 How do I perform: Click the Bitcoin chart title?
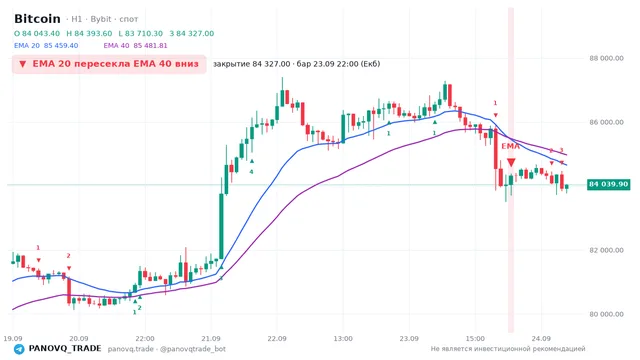tap(37, 19)
